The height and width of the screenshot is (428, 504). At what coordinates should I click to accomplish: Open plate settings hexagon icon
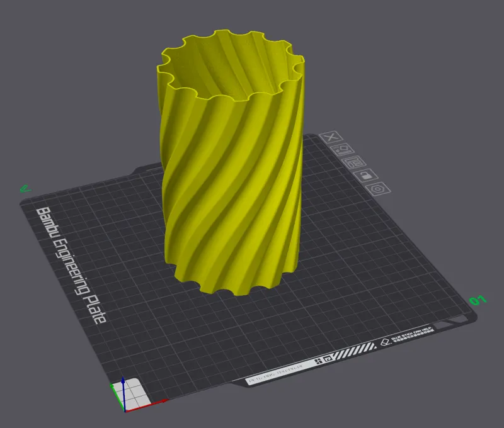[378, 189]
